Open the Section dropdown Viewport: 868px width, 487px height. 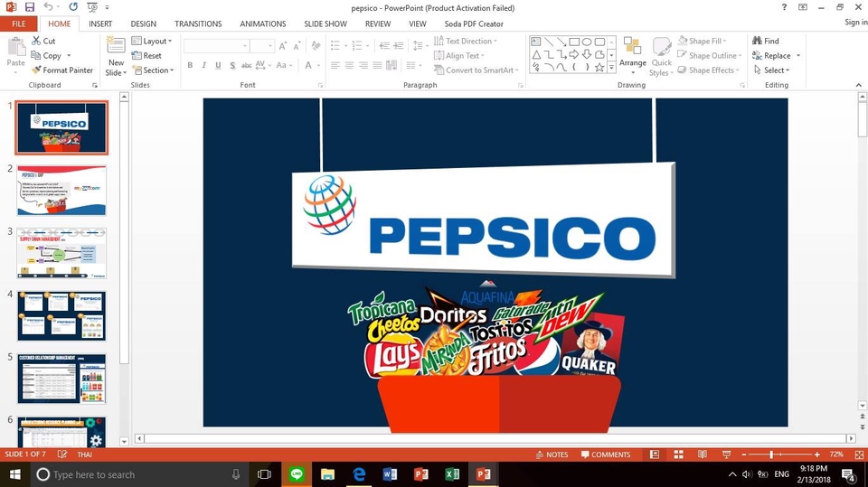click(x=153, y=70)
